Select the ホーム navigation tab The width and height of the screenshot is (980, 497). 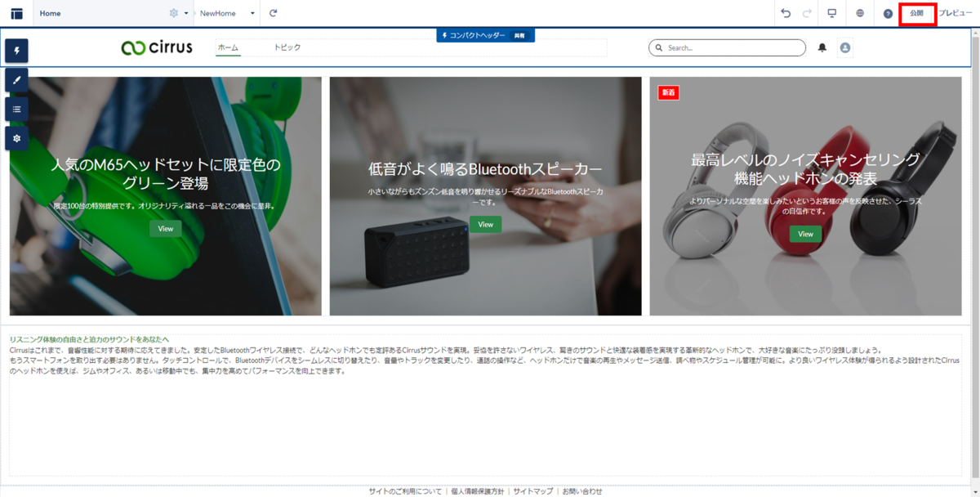pos(228,47)
